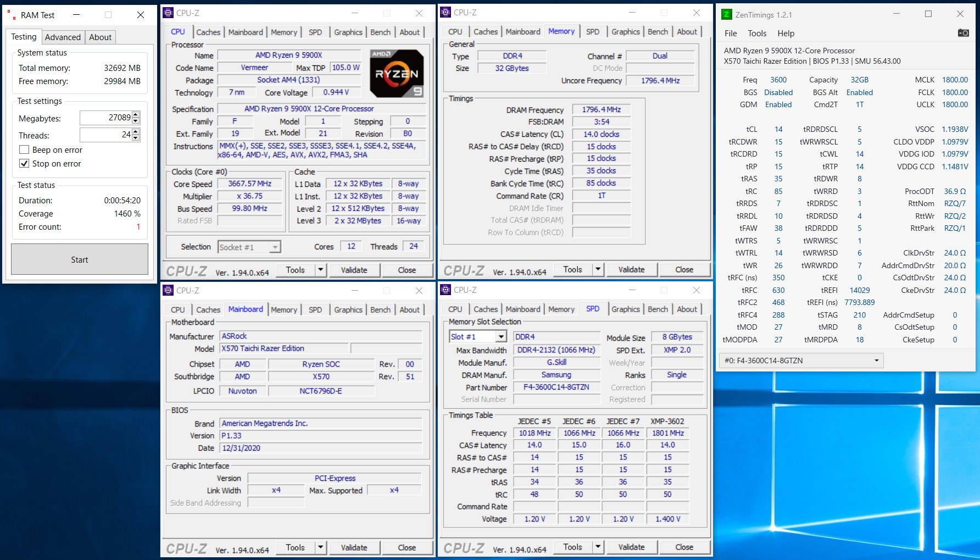The height and width of the screenshot is (560, 980).
Task: Click the SPD CPU-Z window title icon
Action: (x=446, y=290)
